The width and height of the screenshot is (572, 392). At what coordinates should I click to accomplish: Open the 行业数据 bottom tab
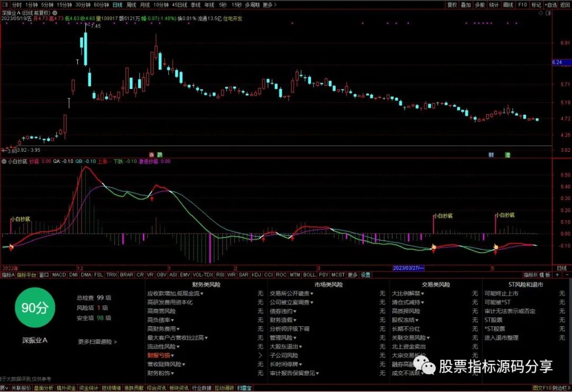pyautogui.click(x=202, y=388)
